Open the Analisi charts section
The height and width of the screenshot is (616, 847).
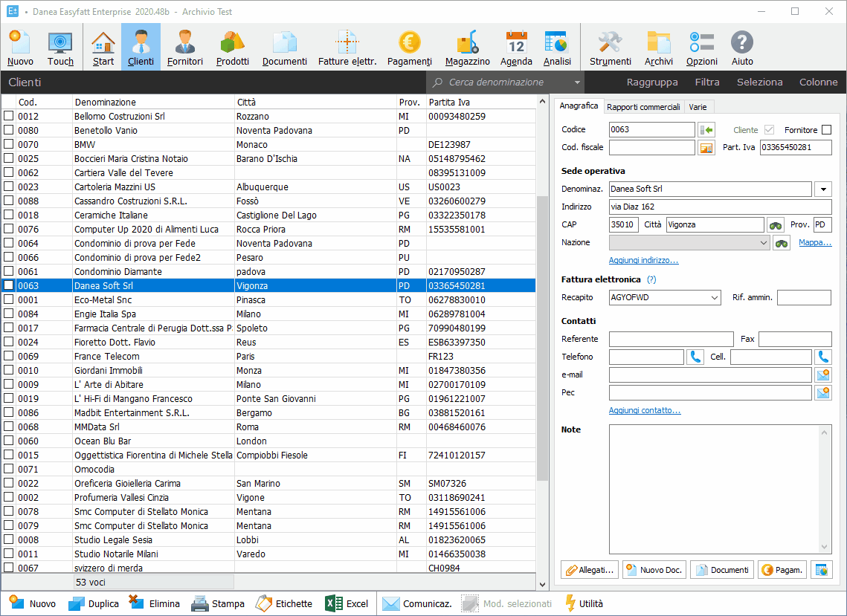click(x=557, y=48)
